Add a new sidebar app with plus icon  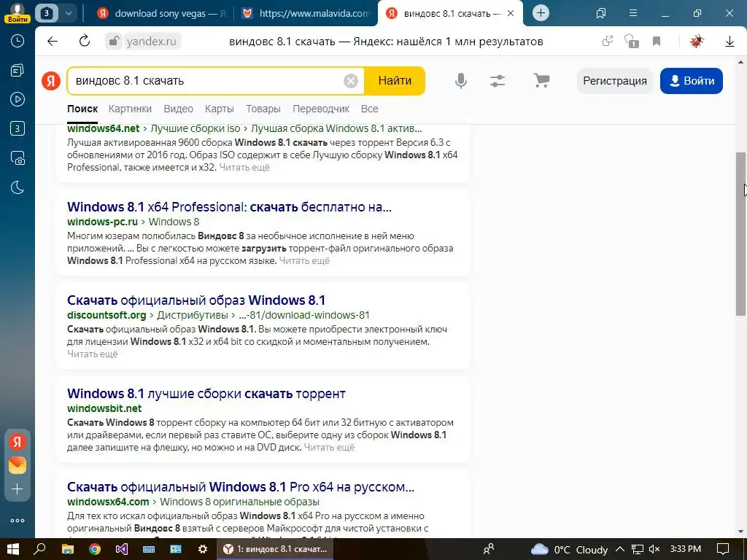click(18, 489)
